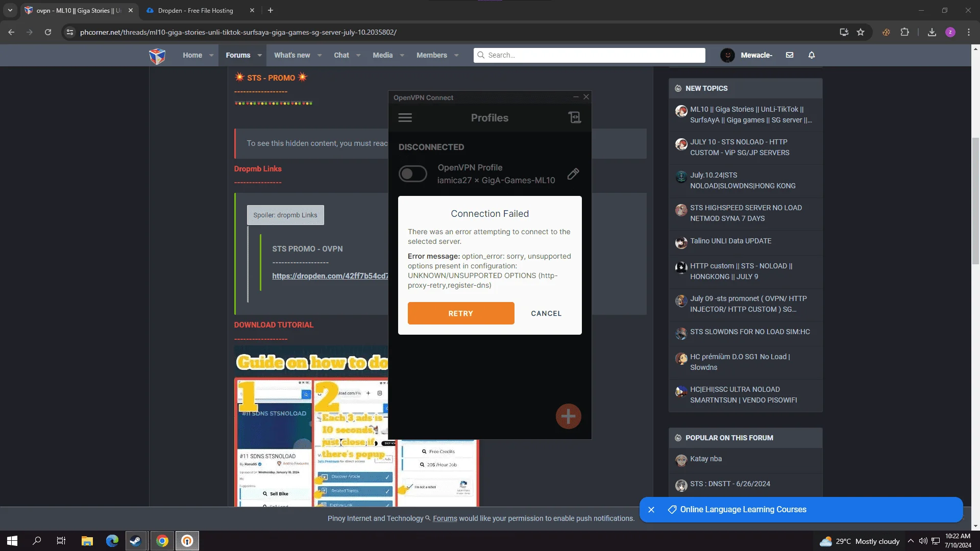View site information in the address bar
980x551 pixels.
pos(70,32)
